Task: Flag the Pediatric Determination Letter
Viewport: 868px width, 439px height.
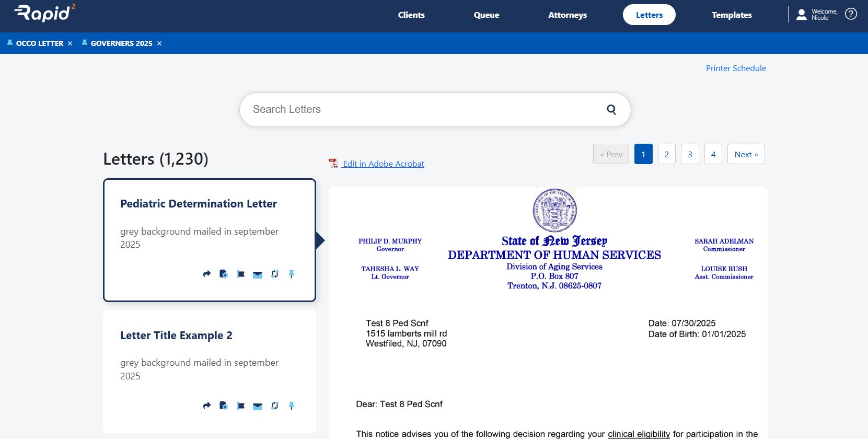Action: coord(241,274)
